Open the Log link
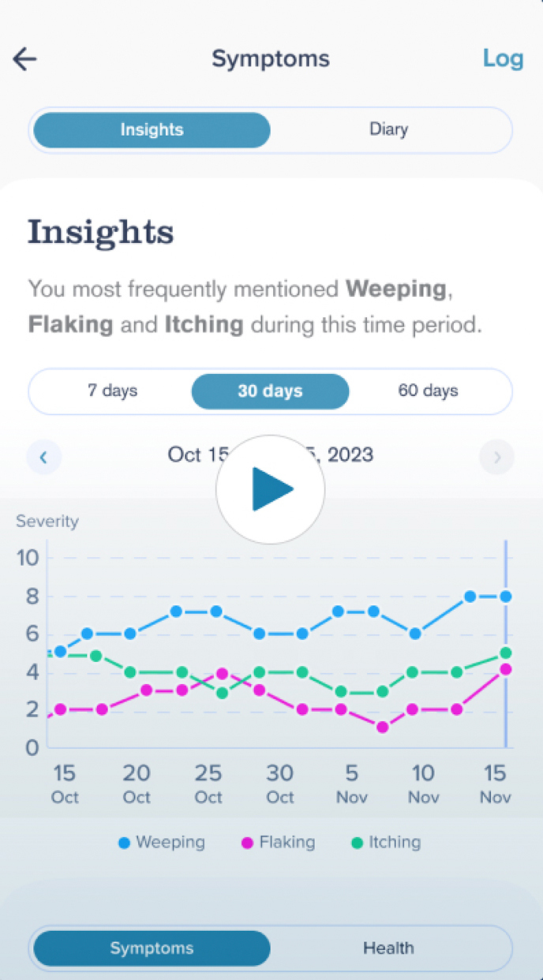543x980 pixels. tap(503, 59)
